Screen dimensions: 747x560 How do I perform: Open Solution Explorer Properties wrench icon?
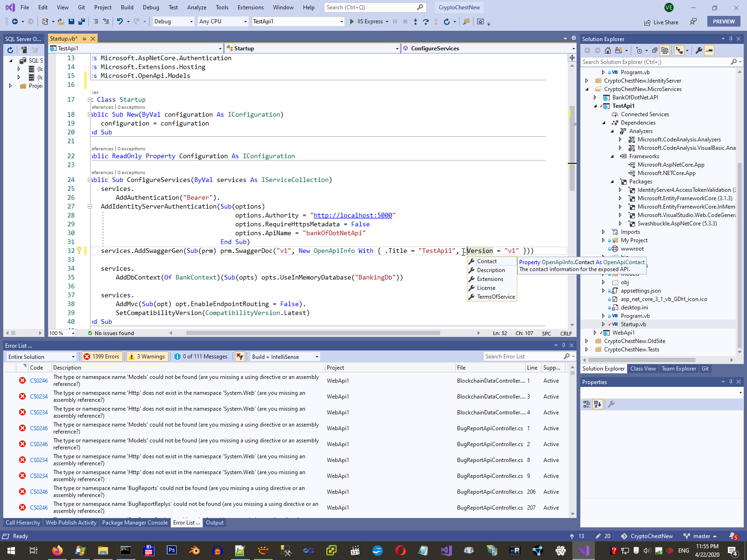tap(698, 50)
